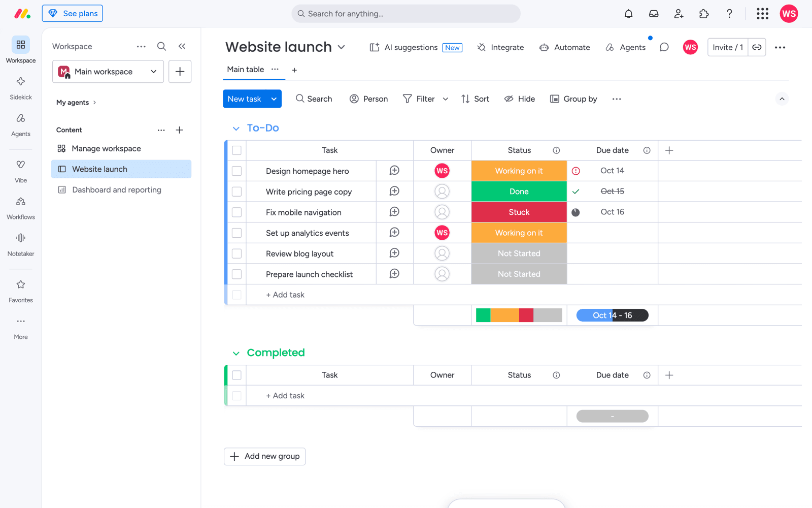The image size is (812, 508).
Task: Tick the checkbox for Set up analytics events
Action: pyautogui.click(x=236, y=233)
